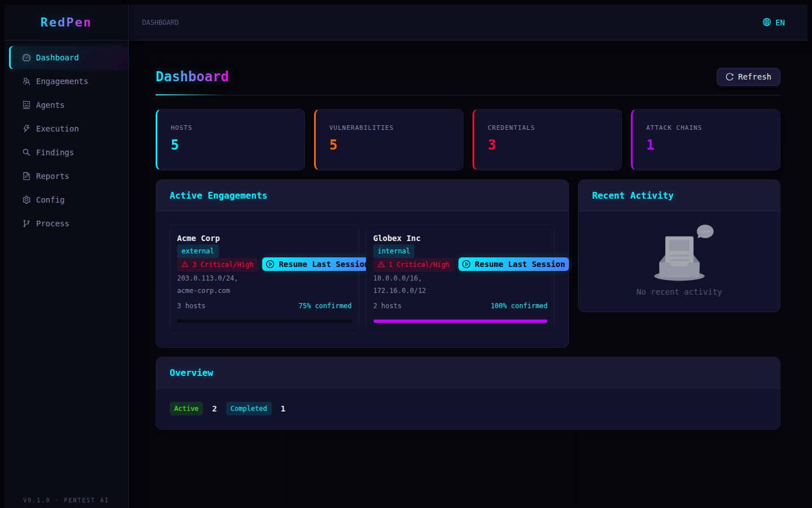Image resolution: width=812 pixels, height=508 pixels.
Task: Select the Findings menu label
Action: (x=55, y=152)
